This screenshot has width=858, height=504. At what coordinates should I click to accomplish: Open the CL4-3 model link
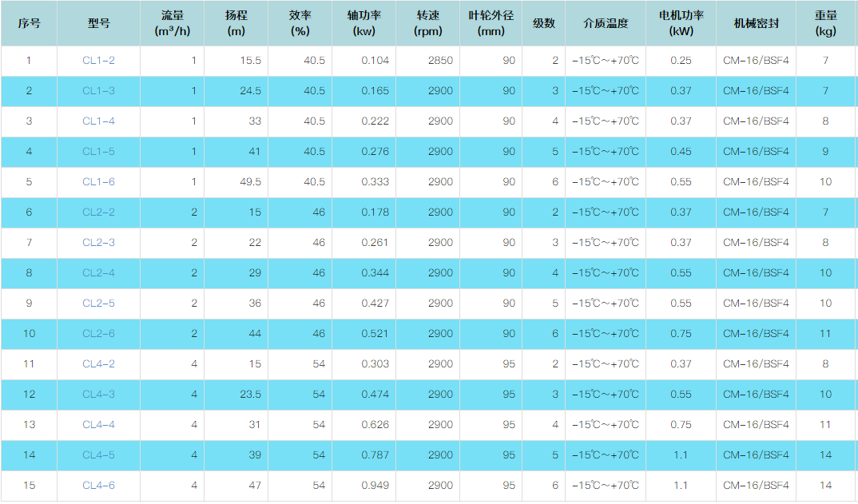[98, 395]
